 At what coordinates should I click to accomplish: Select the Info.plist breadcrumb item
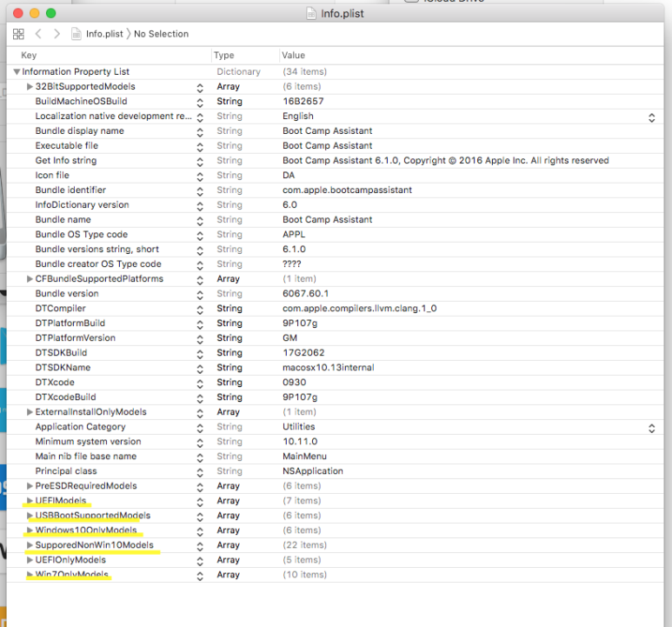pos(104,34)
